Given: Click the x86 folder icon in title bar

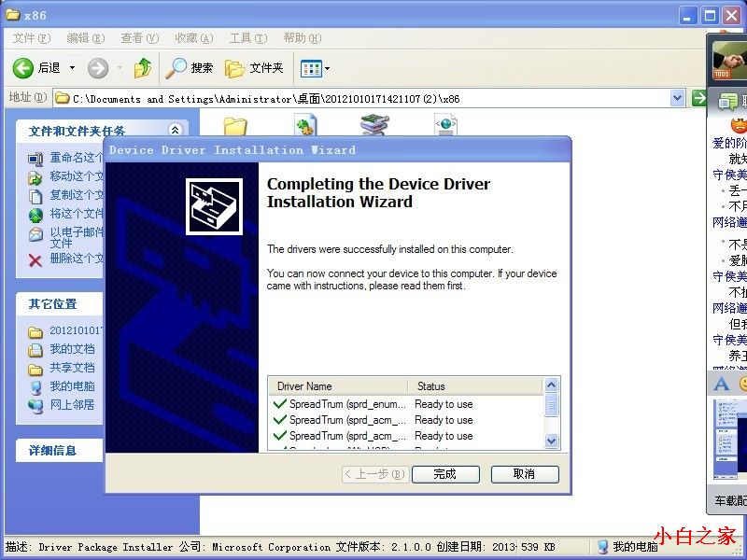Looking at the screenshot, I should point(13,15).
